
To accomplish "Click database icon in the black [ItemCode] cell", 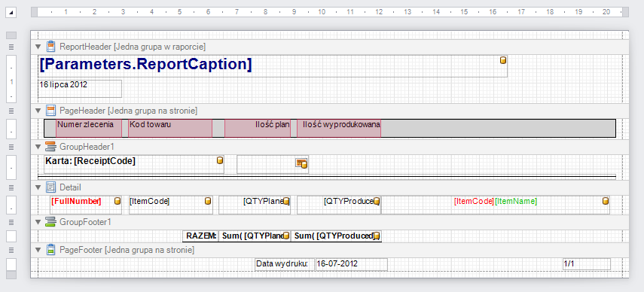I will pyautogui.click(x=208, y=201).
